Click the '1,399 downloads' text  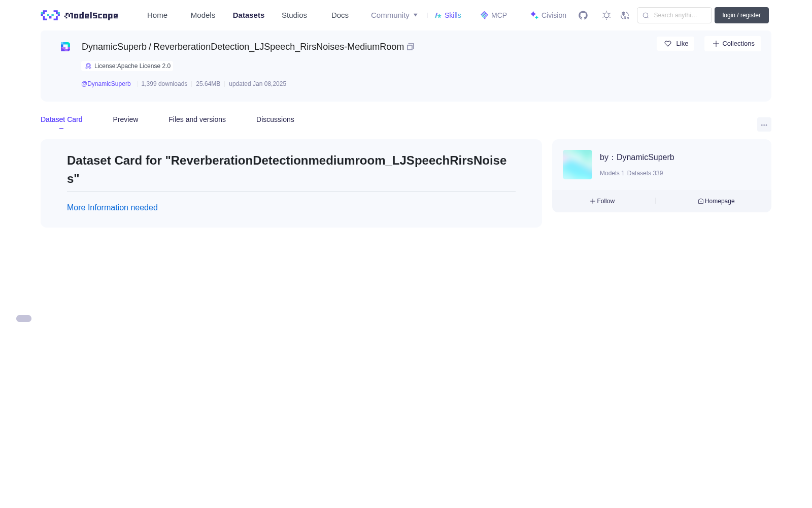[164, 84]
